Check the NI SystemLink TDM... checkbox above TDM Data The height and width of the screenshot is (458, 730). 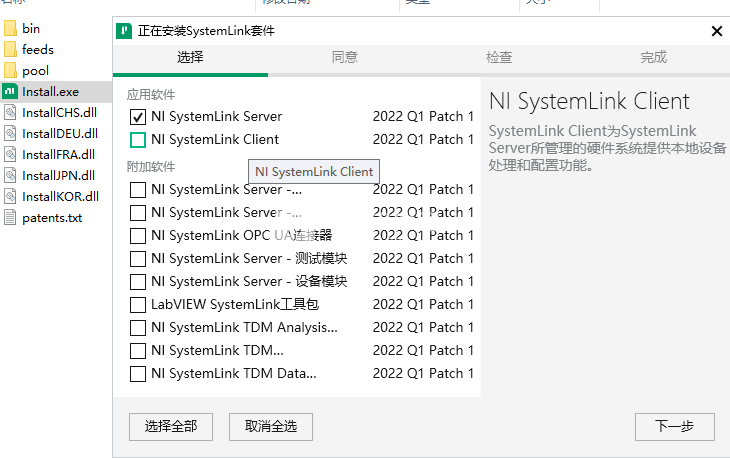point(138,350)
